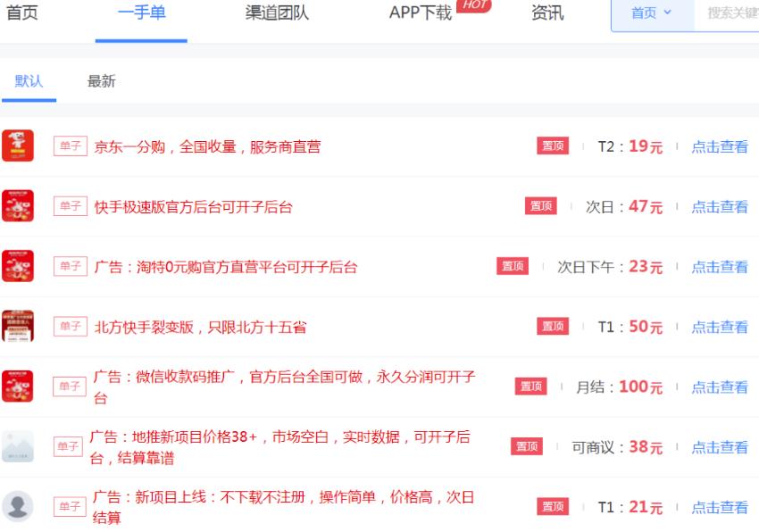Click the placeholder image icon for 地推新项目

[x=18, y=446]
